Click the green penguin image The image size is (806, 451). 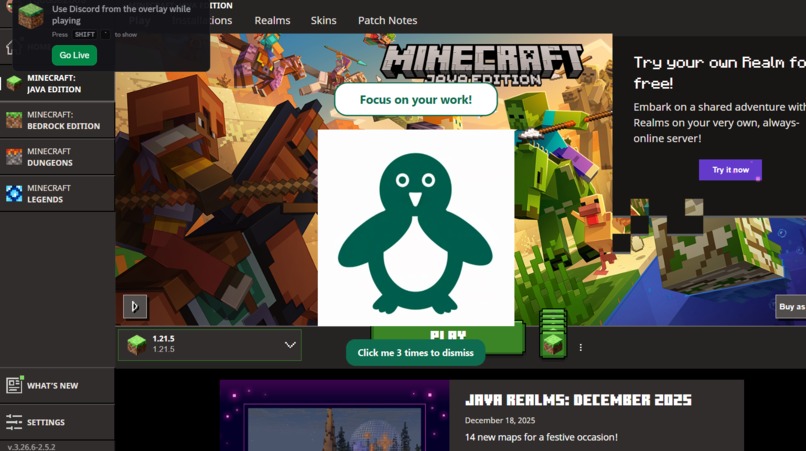415,228
